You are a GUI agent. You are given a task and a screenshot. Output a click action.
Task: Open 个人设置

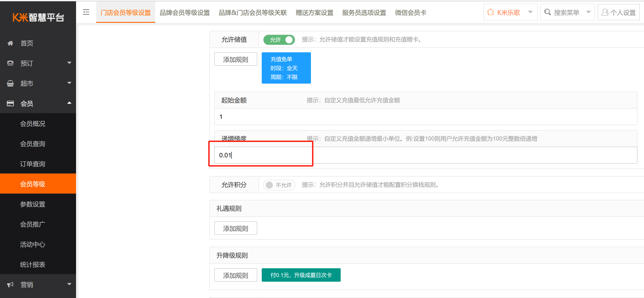619,12
